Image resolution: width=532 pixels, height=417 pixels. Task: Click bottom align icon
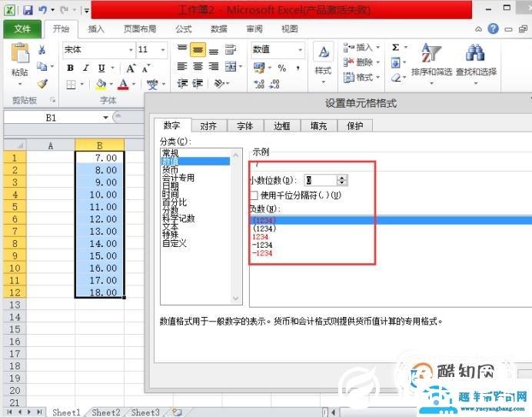(214, 50)
